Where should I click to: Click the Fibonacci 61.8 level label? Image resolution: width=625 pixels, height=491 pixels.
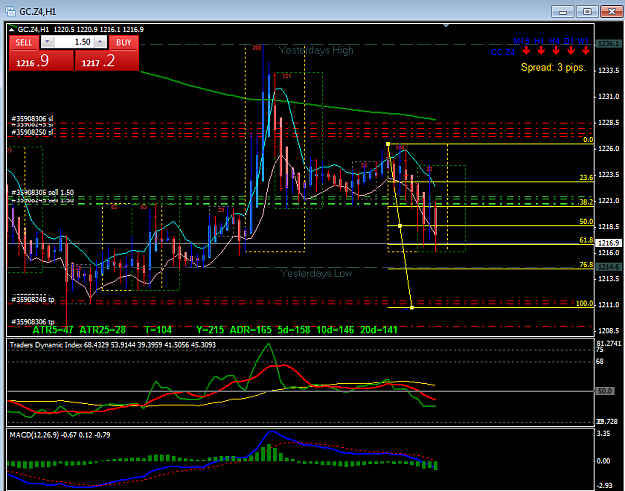pos(586,240)
